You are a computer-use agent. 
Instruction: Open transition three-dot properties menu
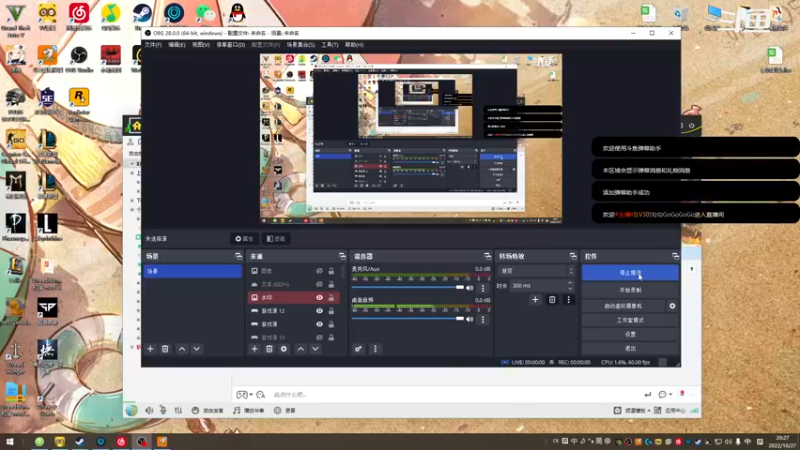pos(568,300)
